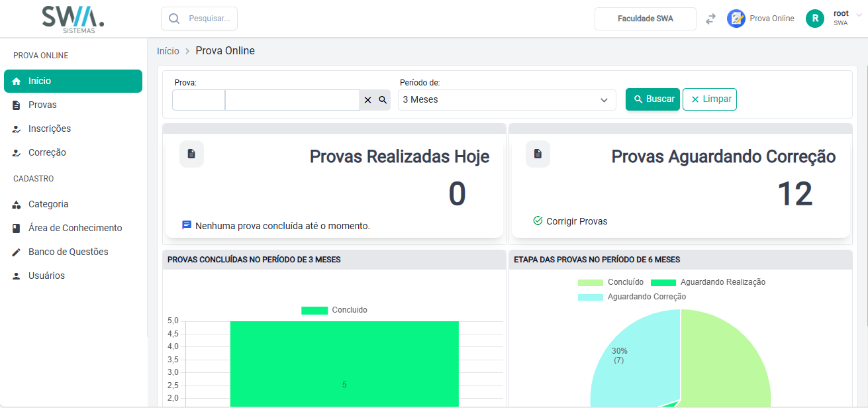The width and height of the screenshot is (868, 408).
Task: Clear the Prova field with the X icon
Action: (x=368, y=100)
